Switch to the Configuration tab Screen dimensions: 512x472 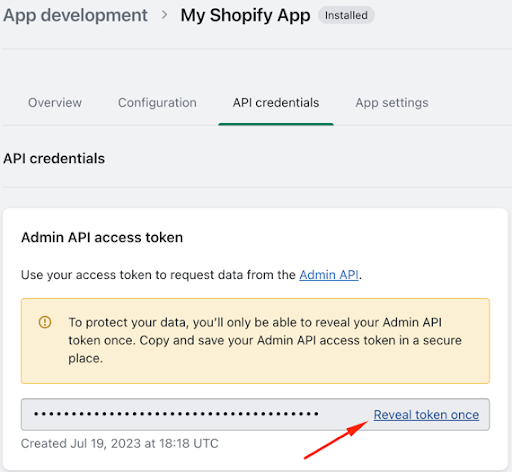pyautogui.click(x=157, y=103)
